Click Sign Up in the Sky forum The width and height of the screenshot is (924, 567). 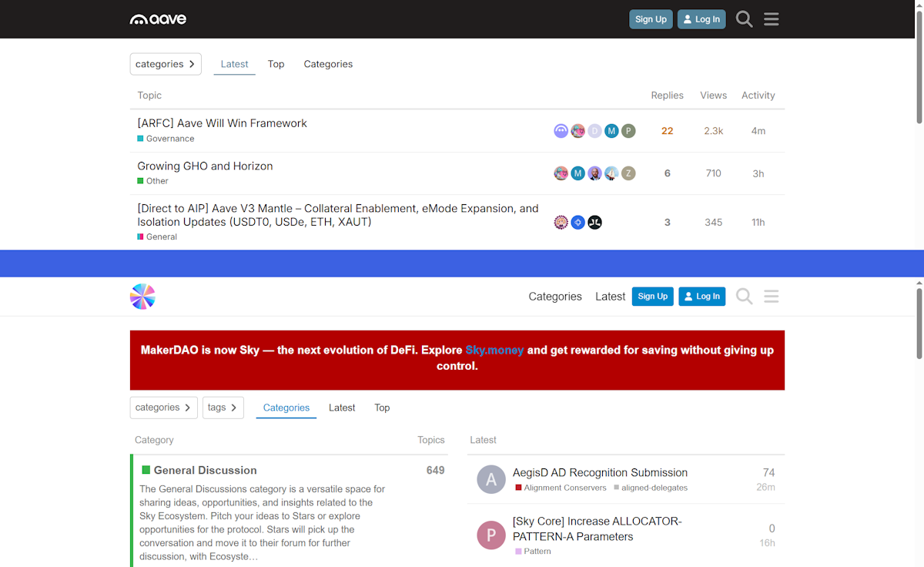652,297
